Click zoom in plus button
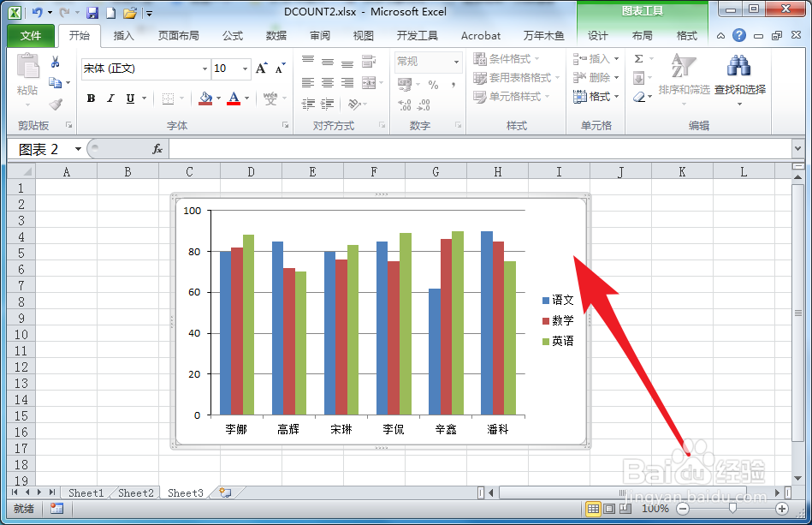Viewport: 812px width, 525px height. [782, 509]
